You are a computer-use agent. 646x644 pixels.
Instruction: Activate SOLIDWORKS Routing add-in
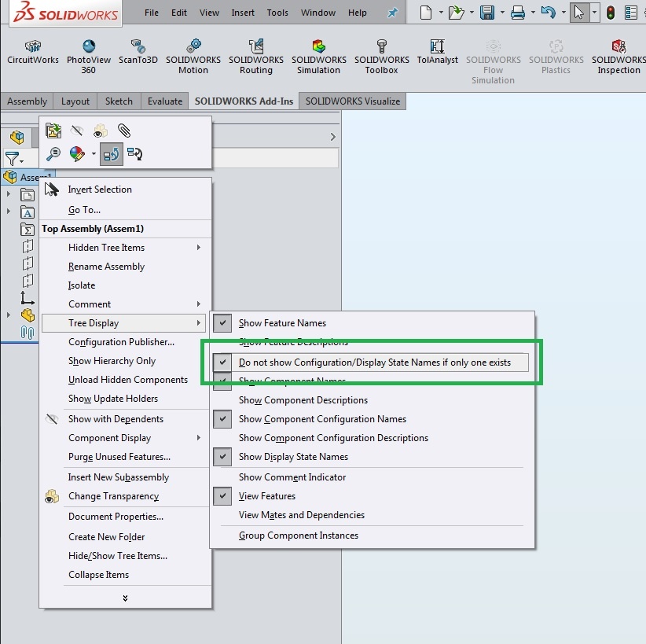coord(256,57)
